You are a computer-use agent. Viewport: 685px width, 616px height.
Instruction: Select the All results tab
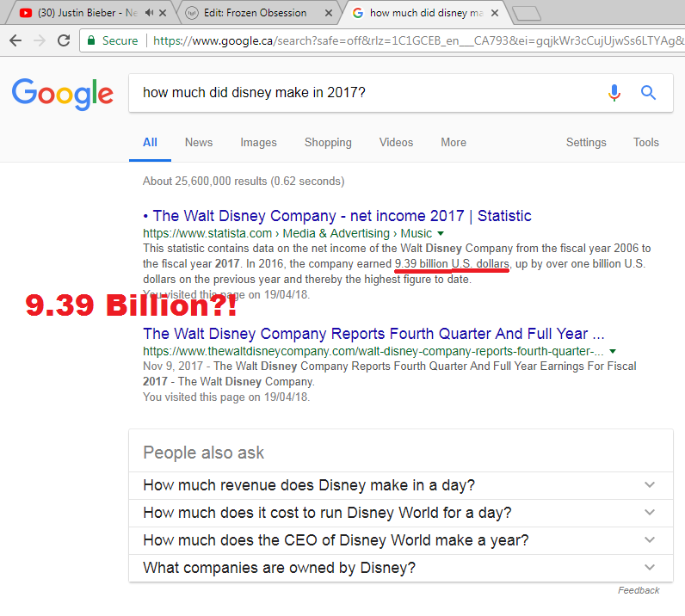pyautogui.click(x=150, y=143)
